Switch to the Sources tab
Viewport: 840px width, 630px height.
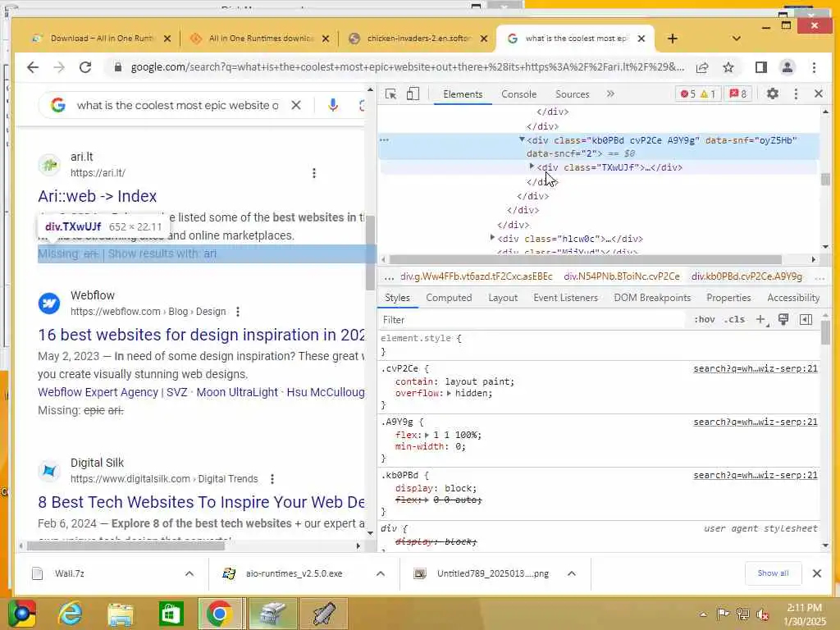coord(572,94)
